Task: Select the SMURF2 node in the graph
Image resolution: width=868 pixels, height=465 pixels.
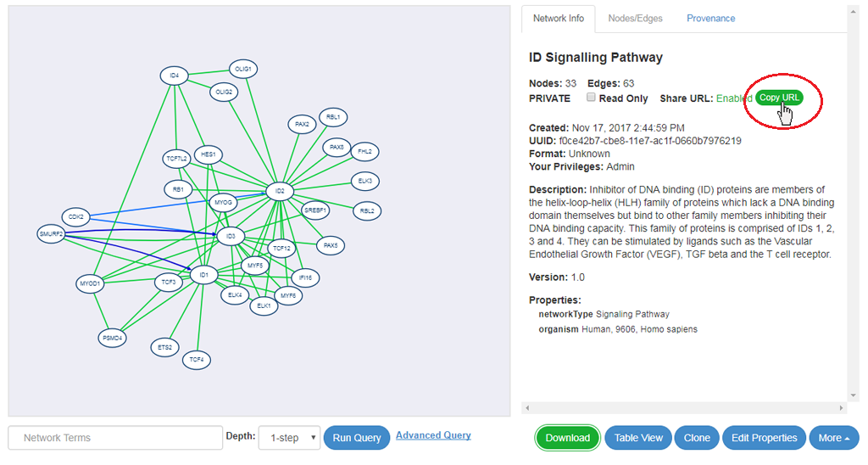Action: coord(51,234)
